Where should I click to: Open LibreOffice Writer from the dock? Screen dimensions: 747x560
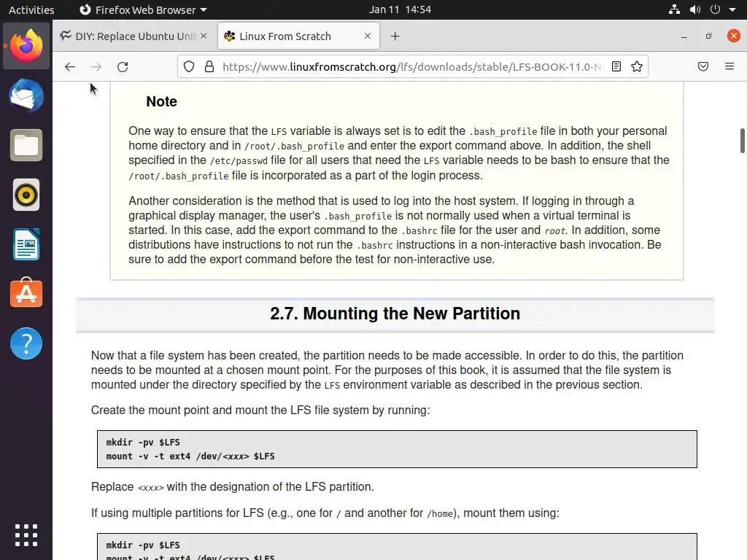click(x=26, y=244)
